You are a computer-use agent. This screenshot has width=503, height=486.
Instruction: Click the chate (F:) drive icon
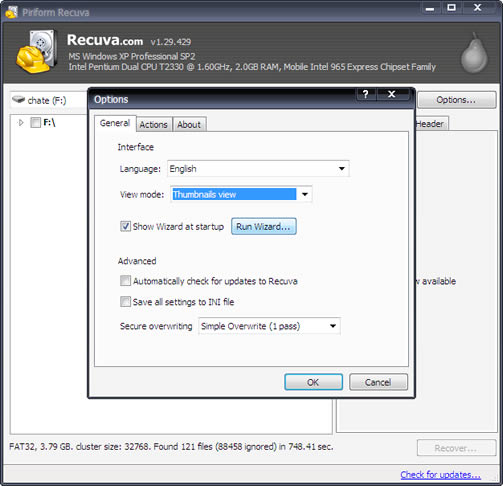18,99
